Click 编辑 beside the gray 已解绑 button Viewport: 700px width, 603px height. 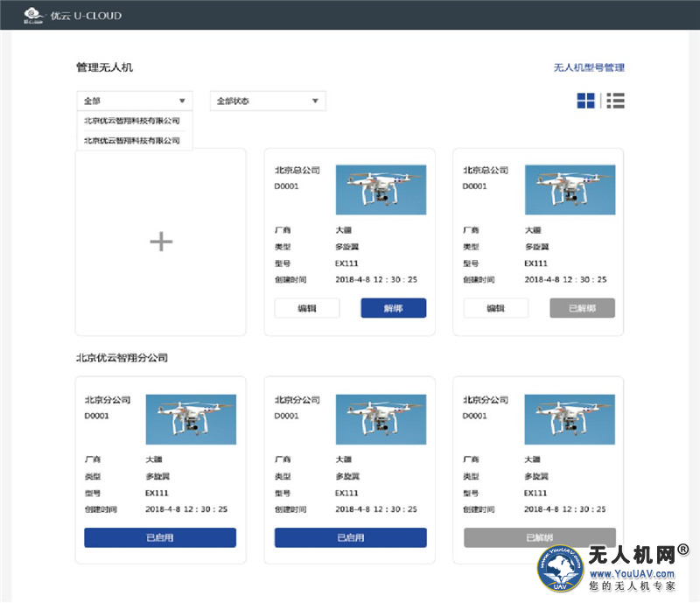495,308
